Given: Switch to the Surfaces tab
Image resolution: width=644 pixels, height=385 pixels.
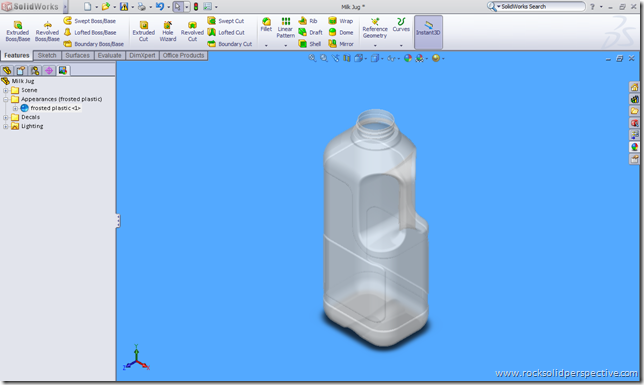Looking at the screenshot, I should tap(77, 55).
